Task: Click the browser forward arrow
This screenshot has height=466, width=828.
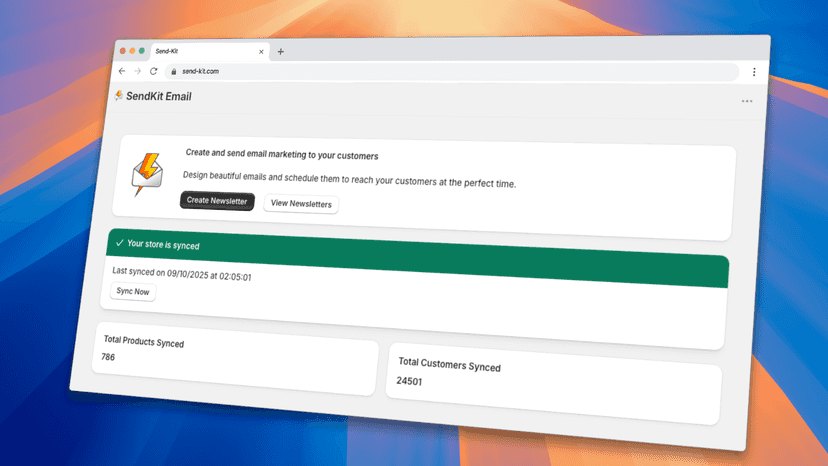Action: (x=137, y=71)
